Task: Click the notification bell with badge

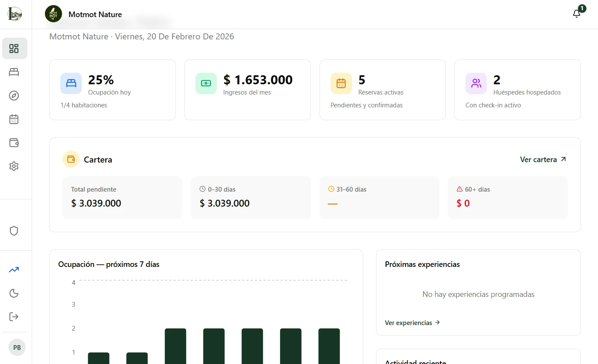Action: tap(577, 13)
